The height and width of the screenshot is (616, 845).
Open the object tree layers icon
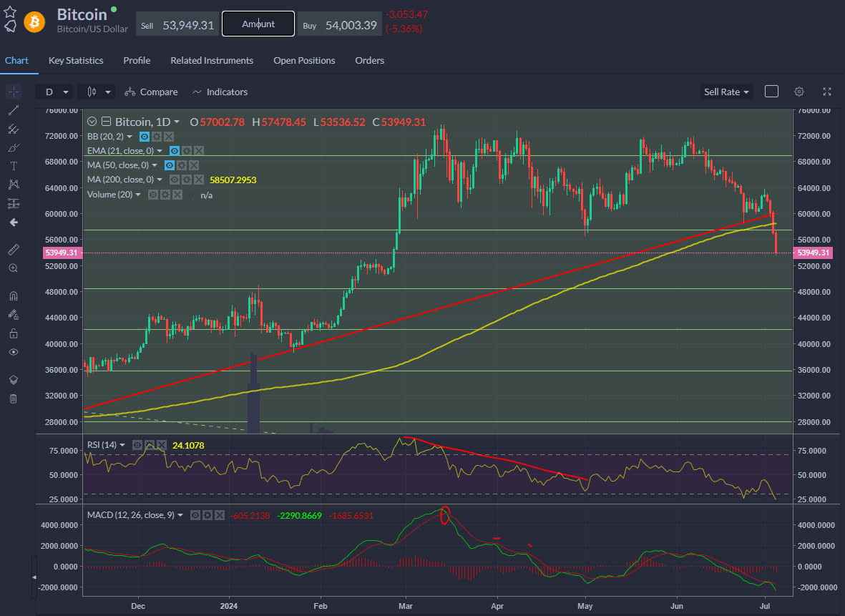click(x=14, y=380)
